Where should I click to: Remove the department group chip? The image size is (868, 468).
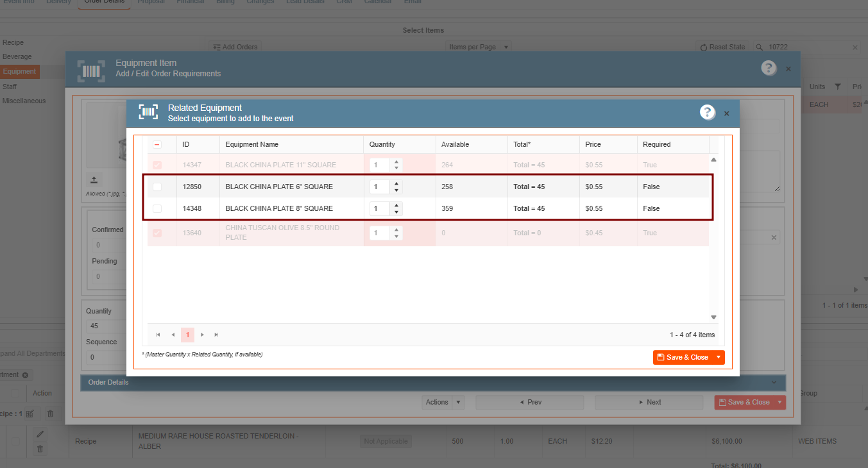25,375
